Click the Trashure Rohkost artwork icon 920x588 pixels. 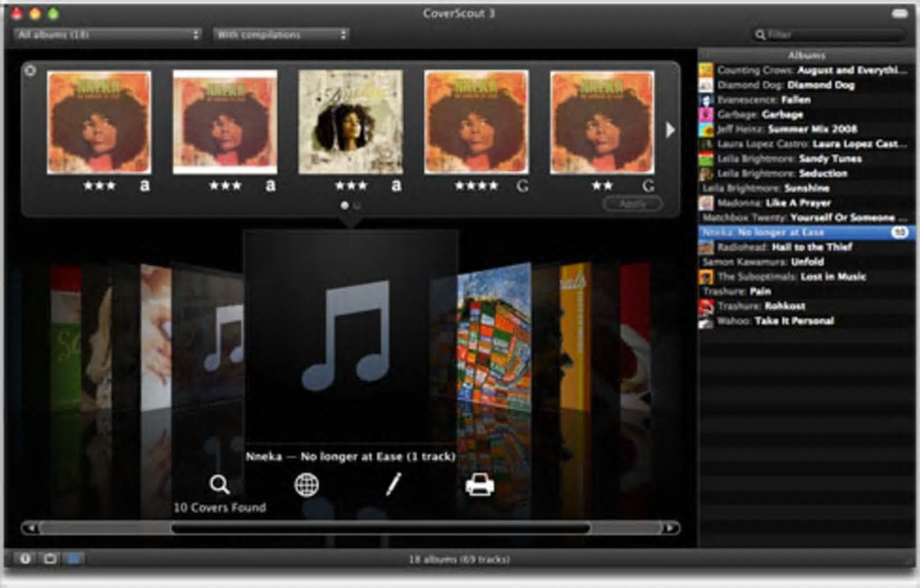(706, 307)
